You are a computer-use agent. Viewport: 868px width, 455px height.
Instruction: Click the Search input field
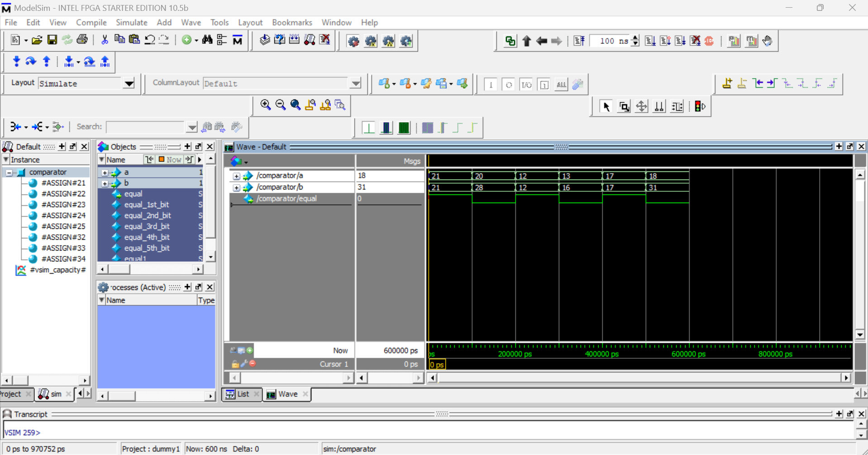[x=146, y=127]
